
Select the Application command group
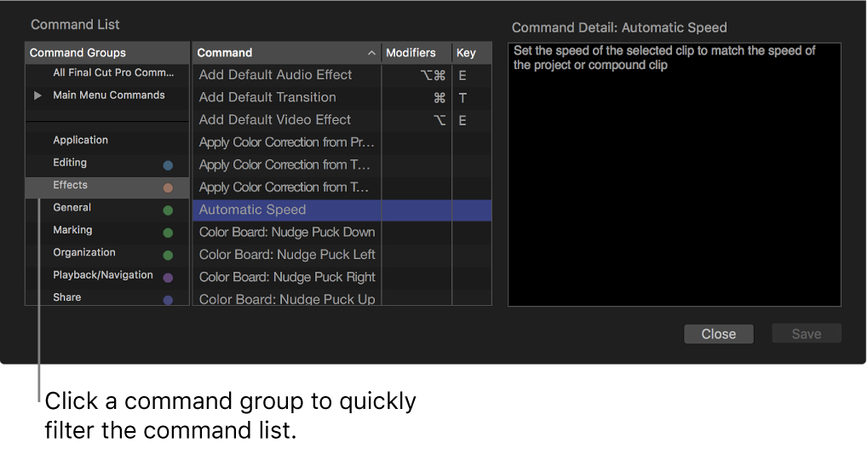(81, 141)
